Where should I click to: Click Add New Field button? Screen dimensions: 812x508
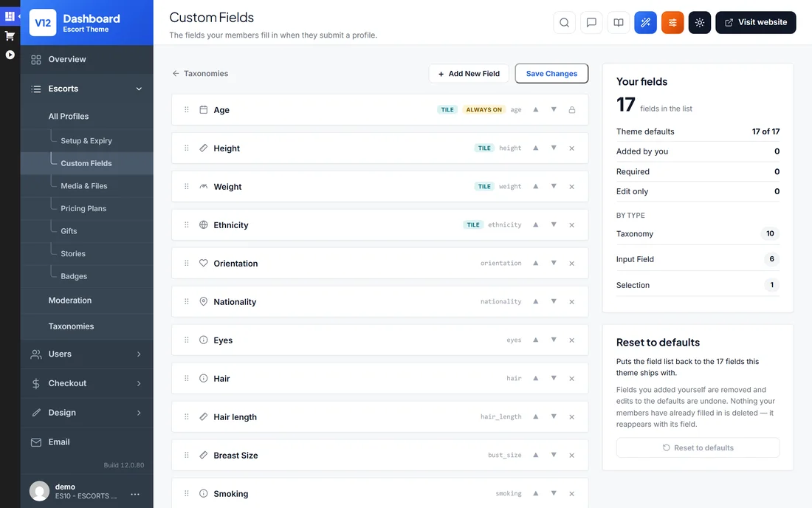pyautogui.click(x=469, y=74)
